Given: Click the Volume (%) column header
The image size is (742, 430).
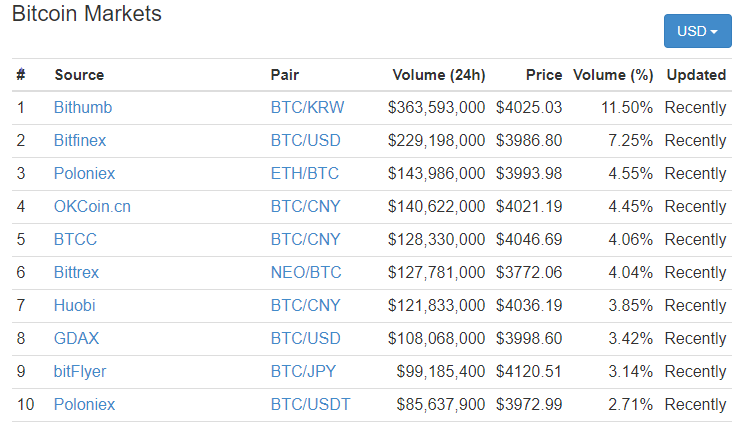Looking at the screenshot, I should (x=613, y=75).
